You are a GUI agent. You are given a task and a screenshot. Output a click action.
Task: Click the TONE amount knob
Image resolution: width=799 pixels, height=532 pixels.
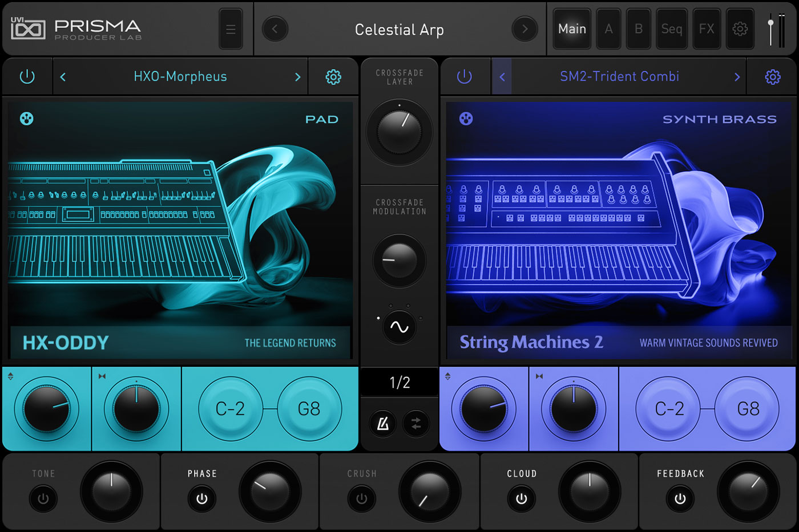click(111, 492)
